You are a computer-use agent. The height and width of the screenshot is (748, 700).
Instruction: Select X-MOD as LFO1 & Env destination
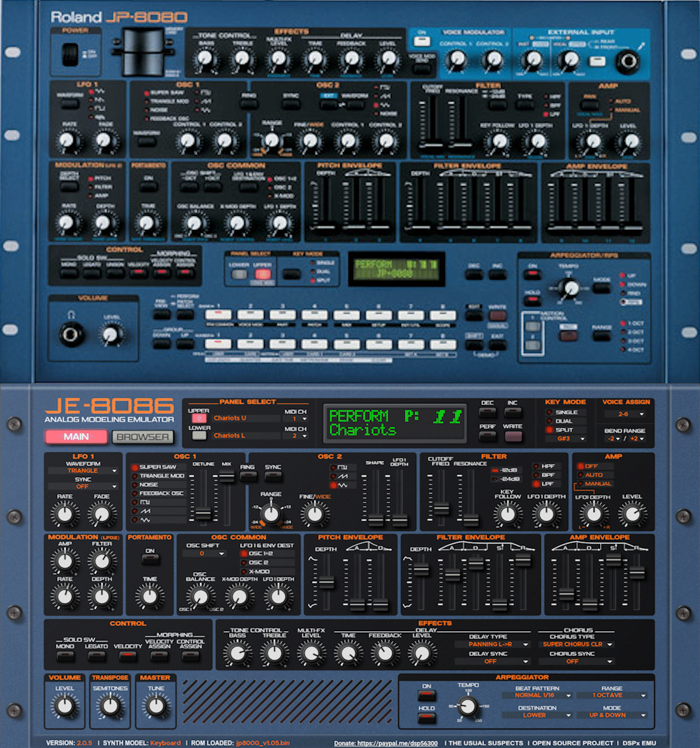(267, 572)
